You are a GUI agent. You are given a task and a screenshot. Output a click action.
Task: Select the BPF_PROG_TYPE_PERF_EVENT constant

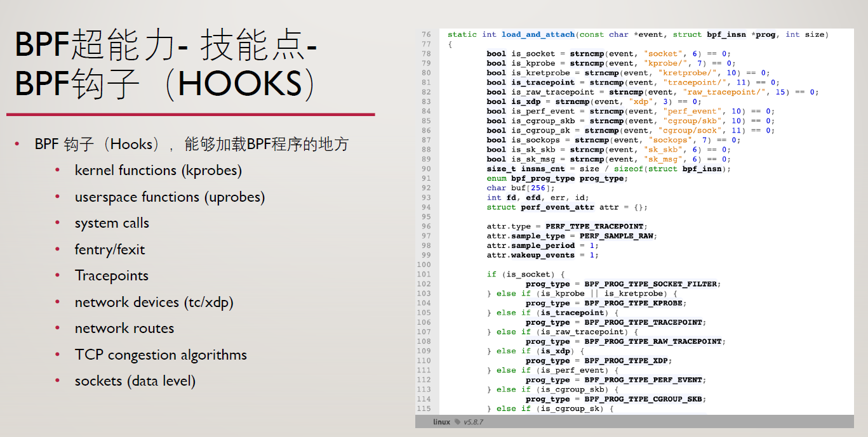[643, 380]
